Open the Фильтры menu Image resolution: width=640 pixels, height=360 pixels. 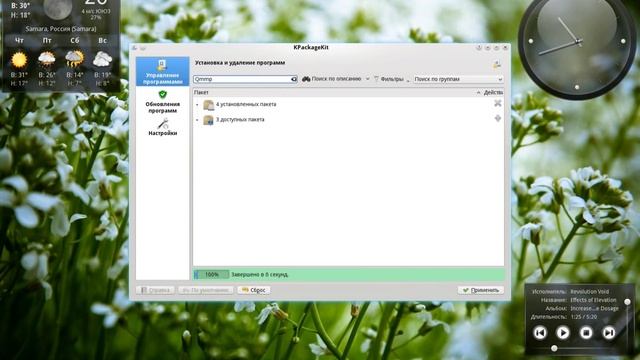(x=391, y=79)
